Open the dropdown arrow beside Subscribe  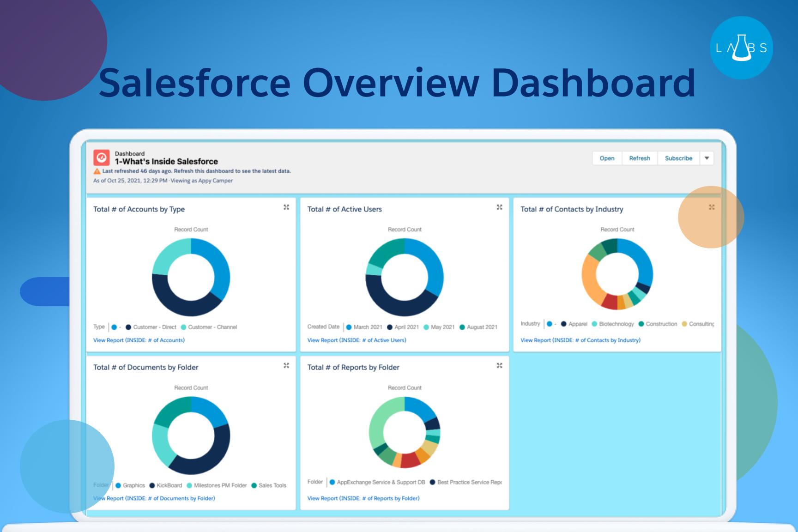[707, 158]
